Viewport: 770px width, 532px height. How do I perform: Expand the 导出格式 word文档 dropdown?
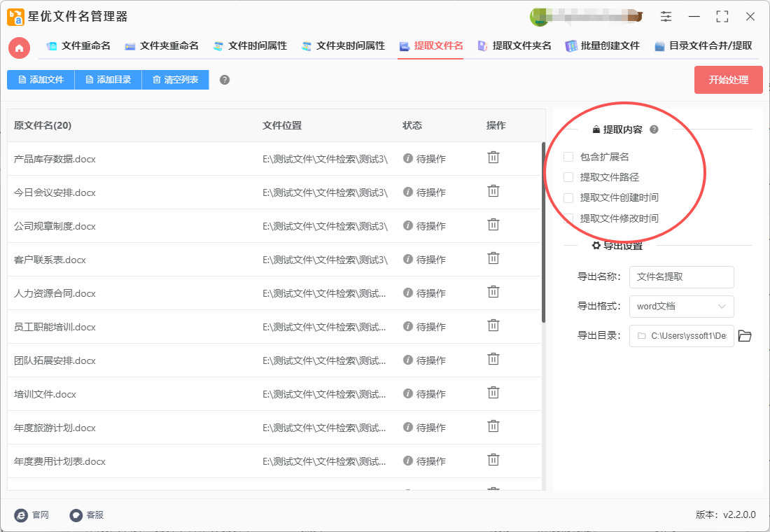681,307
